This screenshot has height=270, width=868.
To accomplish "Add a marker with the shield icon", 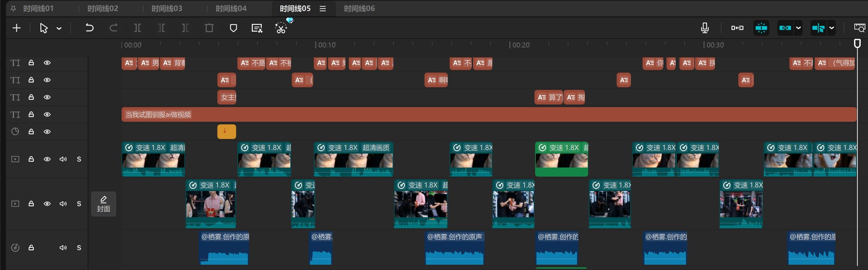I will pos(233,28).
